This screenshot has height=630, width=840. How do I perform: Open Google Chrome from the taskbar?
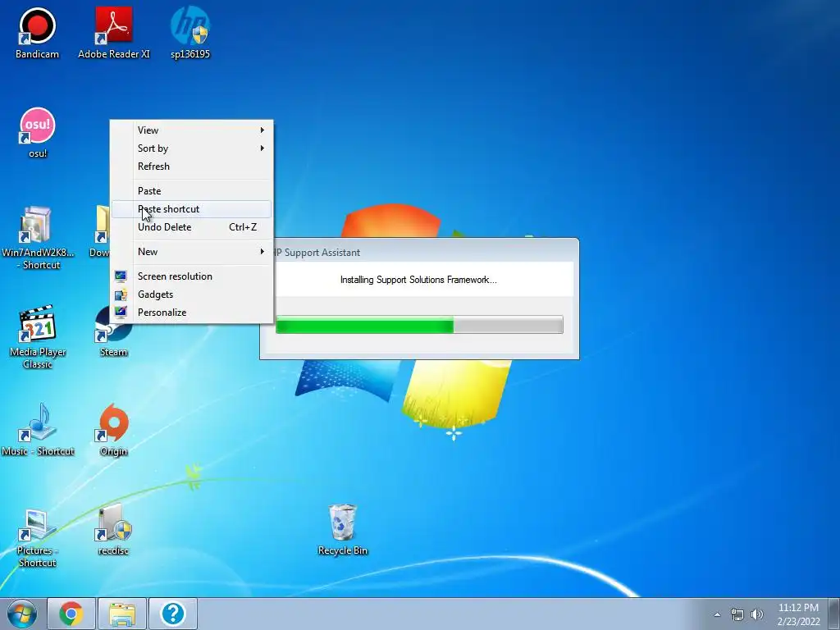[71, 614]
